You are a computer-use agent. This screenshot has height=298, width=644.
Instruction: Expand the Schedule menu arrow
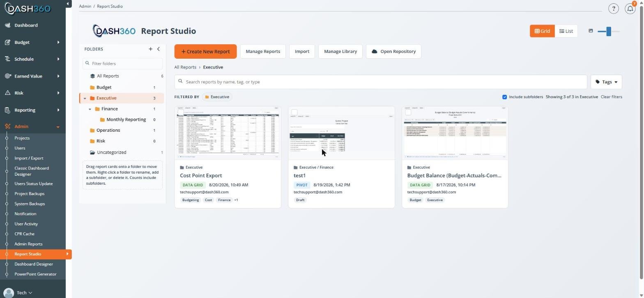[x=58, y=59]
